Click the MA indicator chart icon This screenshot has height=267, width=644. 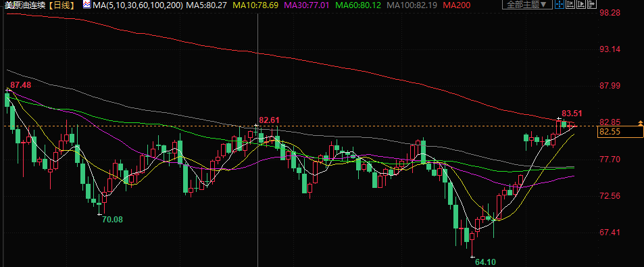pyautogui.click(x=86, y=5)
